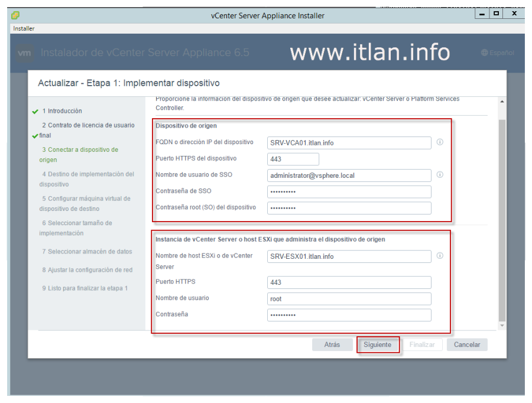Click info icon next to FQDN field

point(440,142)
